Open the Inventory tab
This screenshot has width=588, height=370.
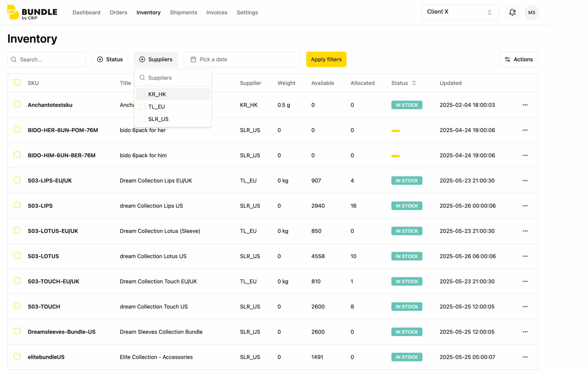tap(148, 12)
